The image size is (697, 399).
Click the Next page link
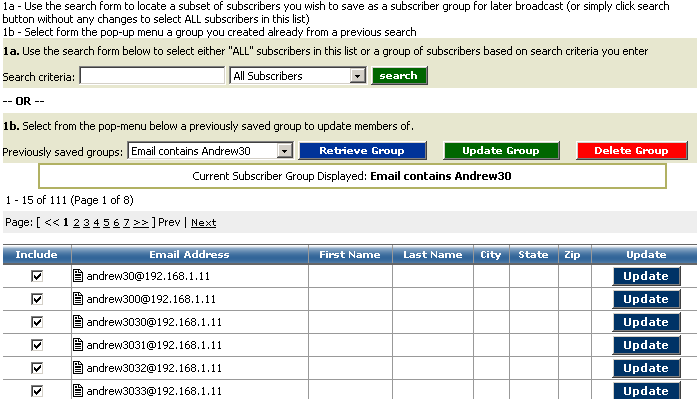coord(204,223)
